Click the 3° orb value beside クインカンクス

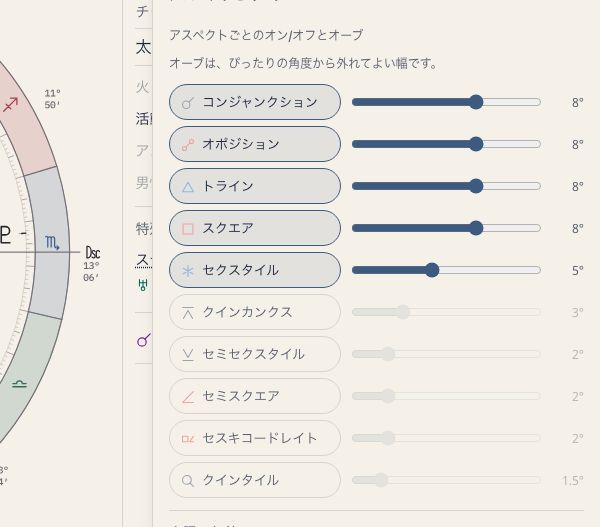tap(578, 313)
